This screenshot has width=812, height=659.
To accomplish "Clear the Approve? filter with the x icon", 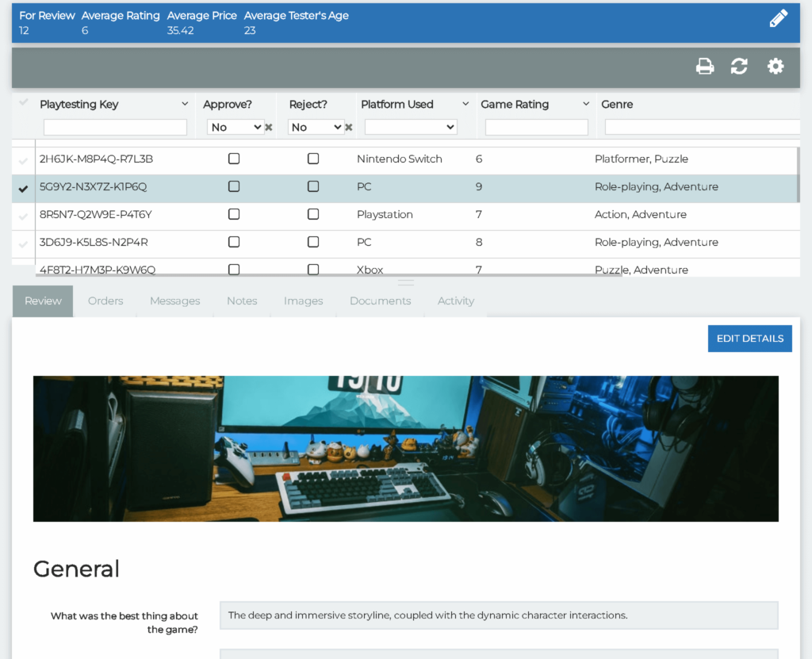I will click(x=269, y=128).
